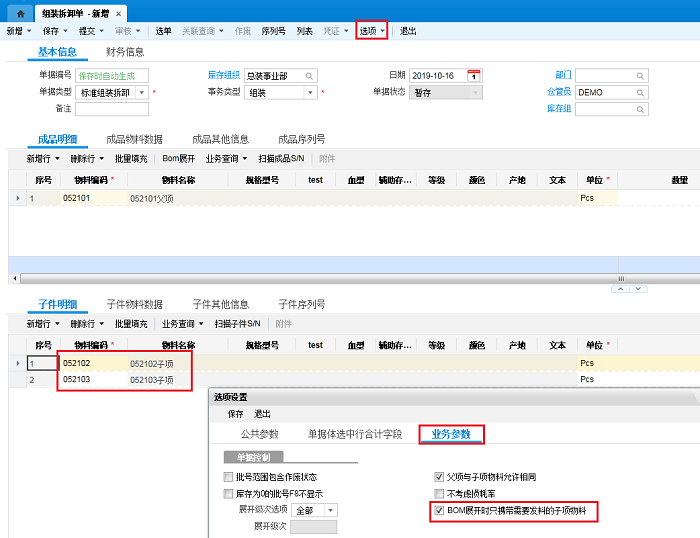
Task: Switch to 财务信息 tab
Action: [x=125, y=52]
